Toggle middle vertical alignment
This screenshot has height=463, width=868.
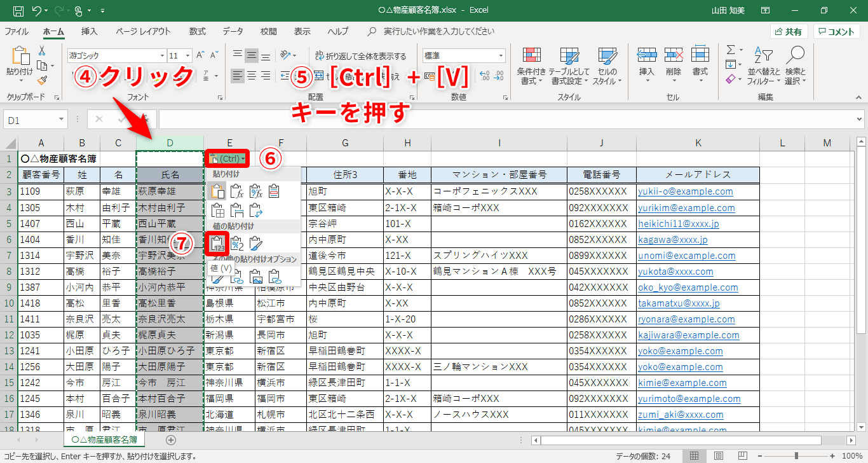click(252, 55)
